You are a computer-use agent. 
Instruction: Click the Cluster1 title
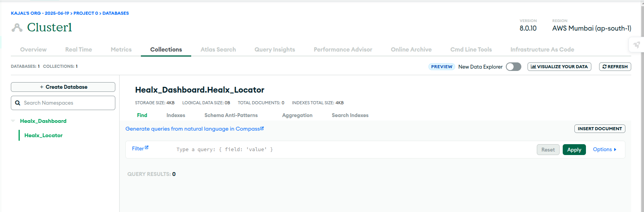pos(50,28)
